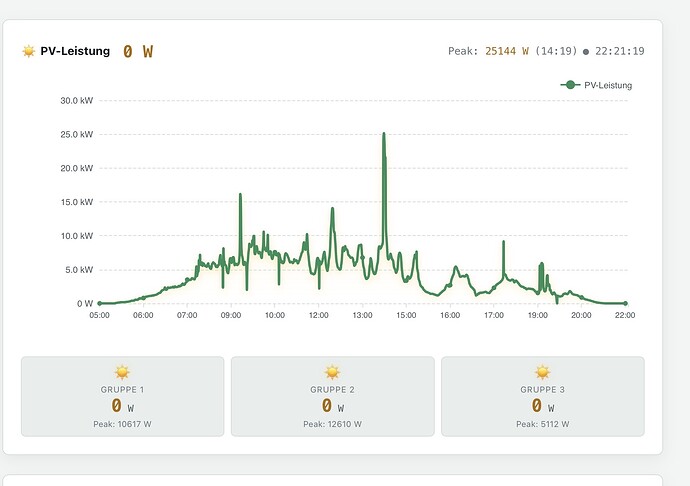Click the sun icon beside PV-Leistung title

tap(29, 51)
